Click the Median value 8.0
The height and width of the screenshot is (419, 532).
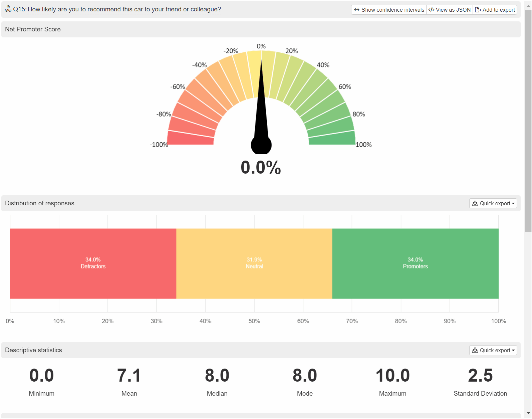click(217, 376)
